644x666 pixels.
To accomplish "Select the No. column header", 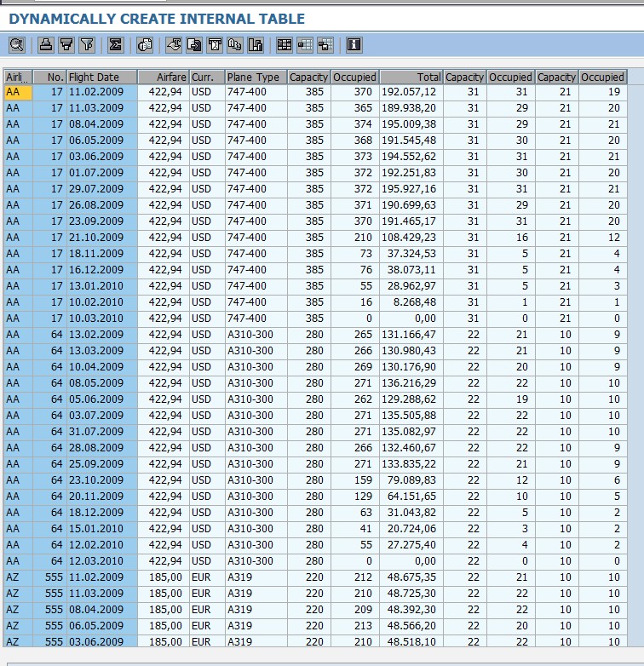I will point(49,78).
